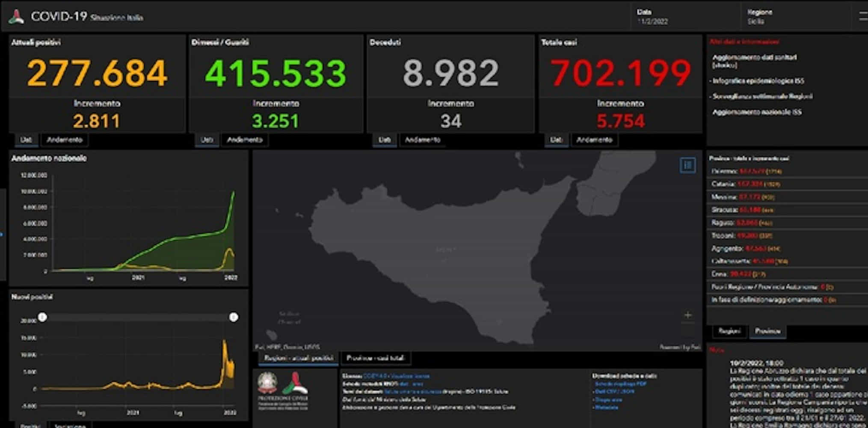Click the 2.811 increment value
The image size is (868, 428).
pos(97,121)
